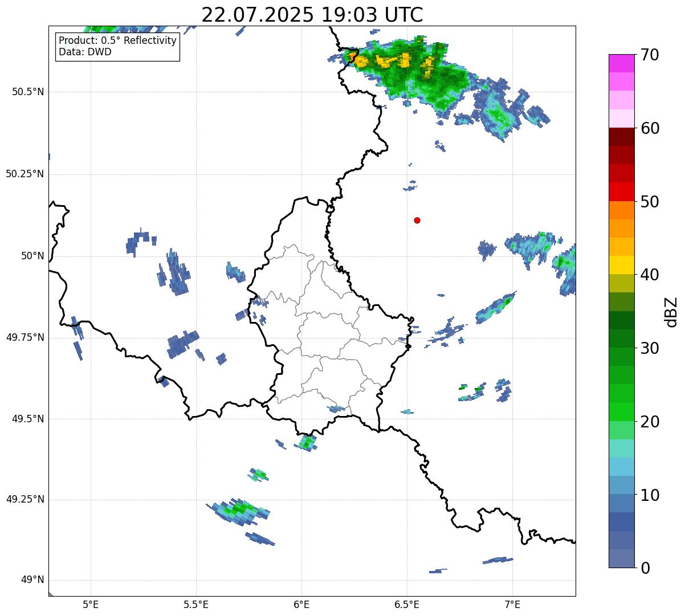Click the magenta swatch atop the colorbar
This screenshot has height=616, width=685.
click(x=622, y=63)
